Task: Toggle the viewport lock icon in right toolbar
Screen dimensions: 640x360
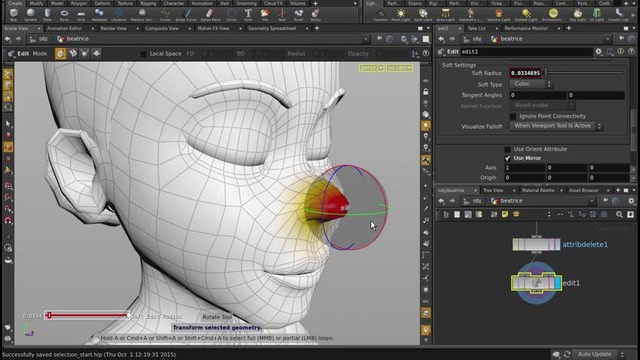Action: (x=426, y=92)
